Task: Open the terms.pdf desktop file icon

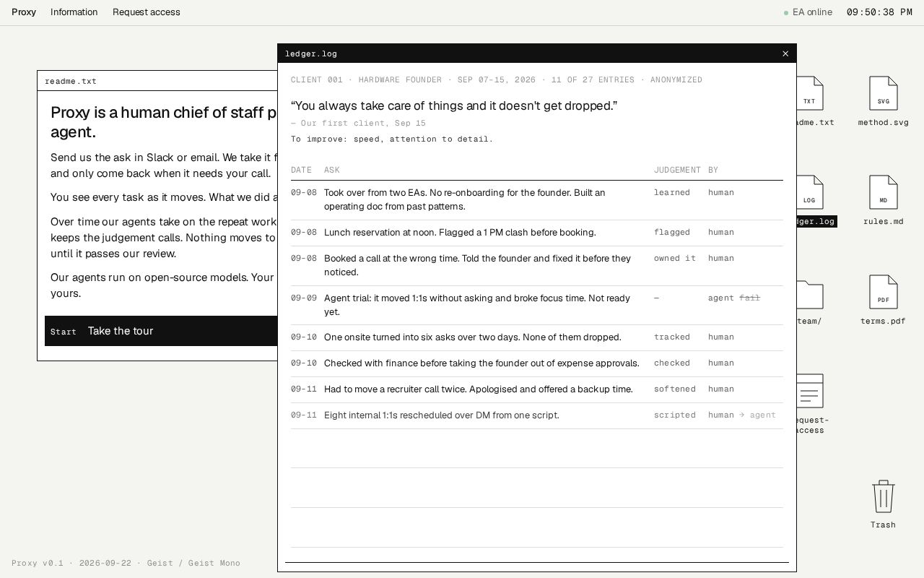Action: pos(883,300)
